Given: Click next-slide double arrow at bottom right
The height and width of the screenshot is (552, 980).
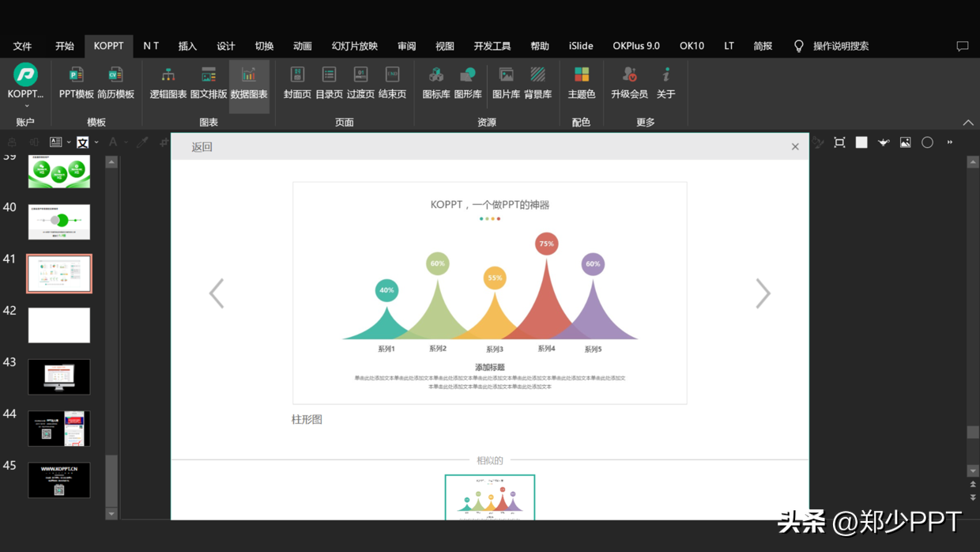Looking at the screenshot, I should [x=973, y=497].
